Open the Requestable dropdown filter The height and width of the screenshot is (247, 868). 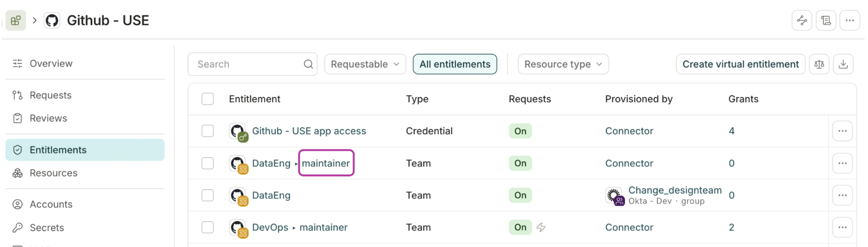point(365,64)
